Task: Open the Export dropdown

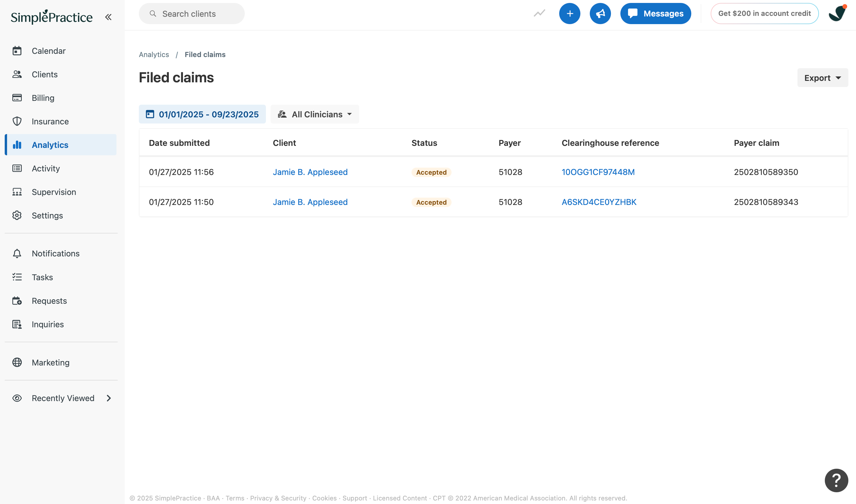Action: pyautogui.click(x=822, y=77)
